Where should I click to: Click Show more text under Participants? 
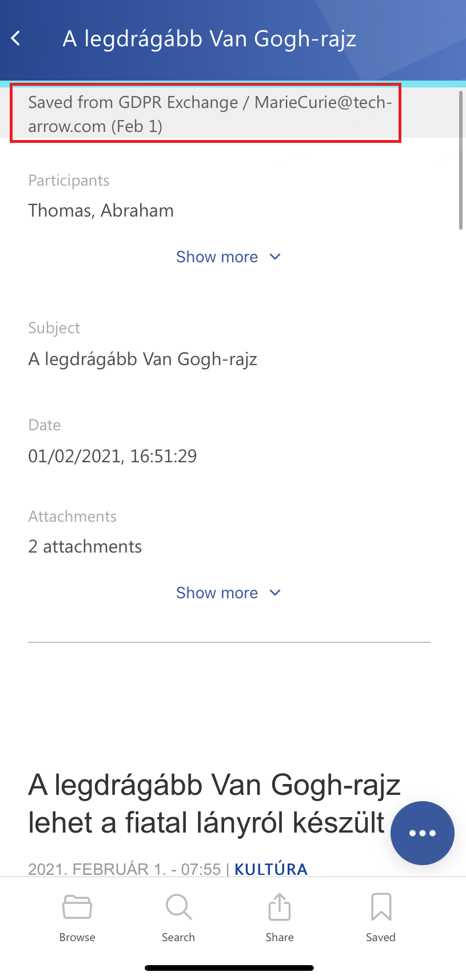(x=217, y=257)
